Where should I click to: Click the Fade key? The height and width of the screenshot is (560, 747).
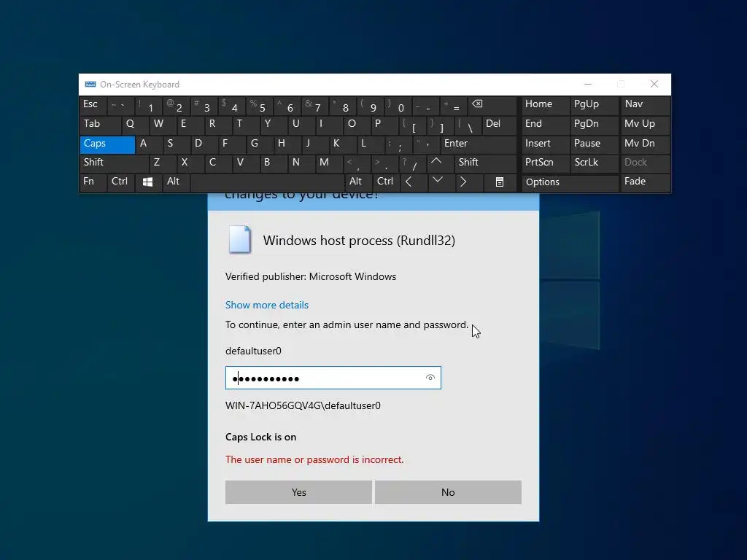pyautogui.click(x=645, y=182)
